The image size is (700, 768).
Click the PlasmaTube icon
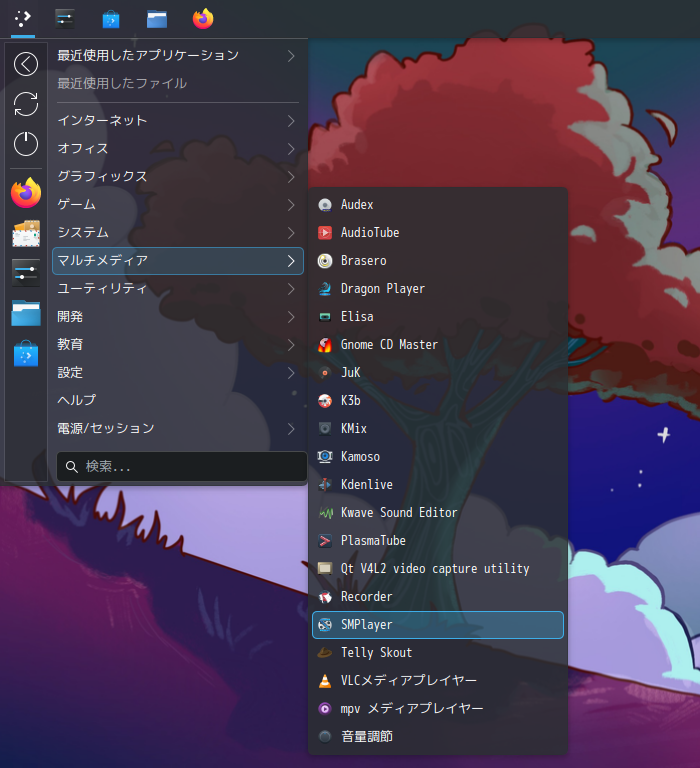pyautogui.click(x=325, y=541)
